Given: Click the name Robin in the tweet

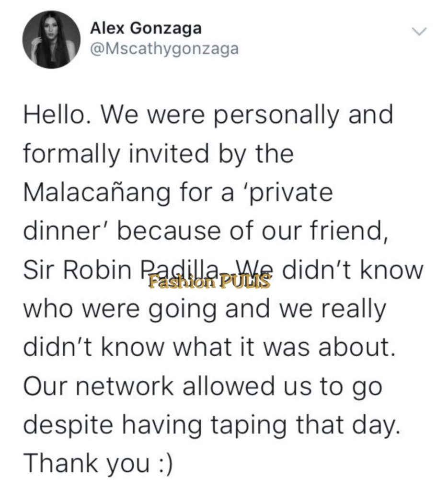Looking at the screenshot, I should coord(98,270).
